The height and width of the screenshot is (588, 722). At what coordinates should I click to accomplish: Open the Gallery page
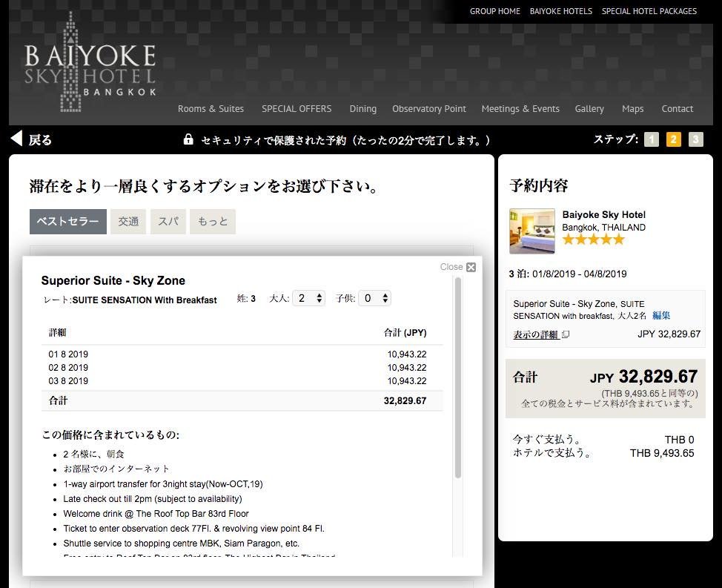coord(589,109)
